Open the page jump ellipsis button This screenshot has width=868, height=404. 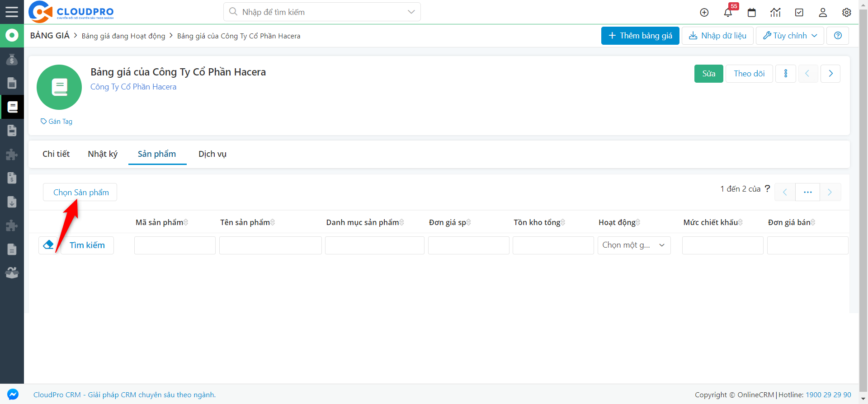(807, 192)
